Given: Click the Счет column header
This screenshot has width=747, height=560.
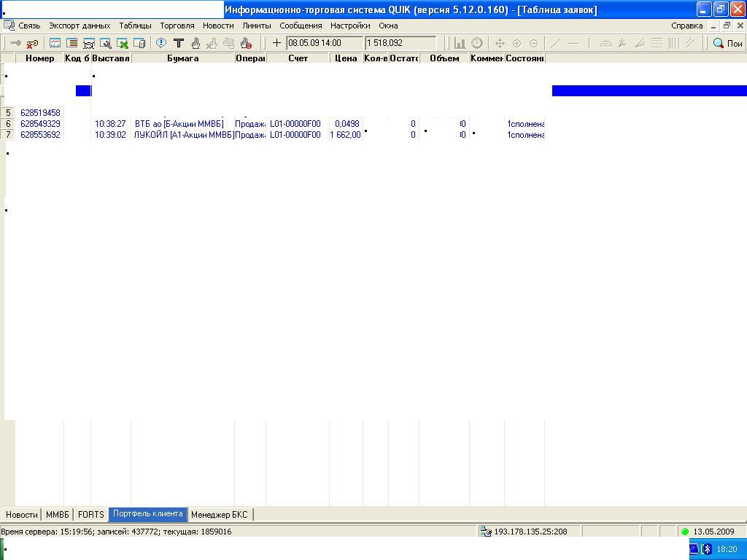Looking at the screenshot, I should [298, 58].
